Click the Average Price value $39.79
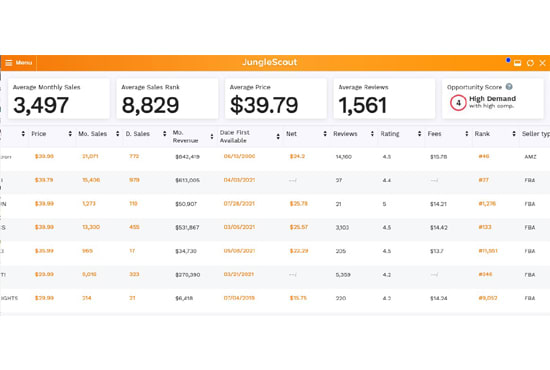The image size is (550, 370). (x=264, y=105)
